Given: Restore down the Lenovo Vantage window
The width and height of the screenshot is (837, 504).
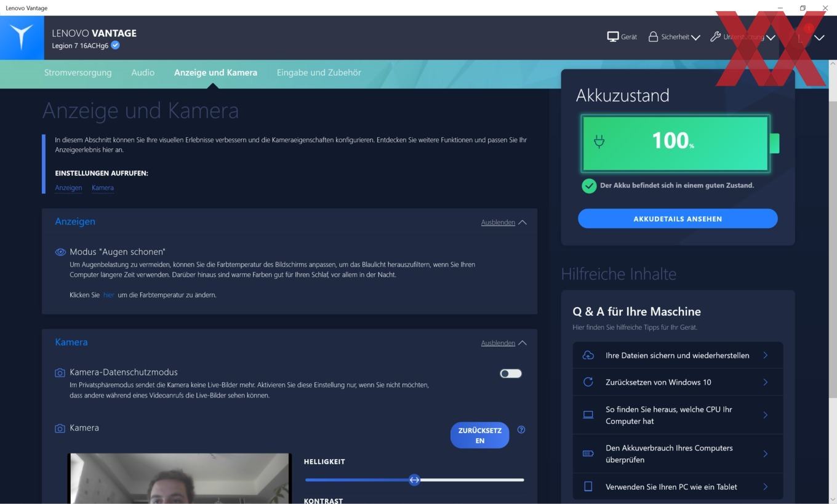Looking at the screenshot, I should click(x=803, y=8).
